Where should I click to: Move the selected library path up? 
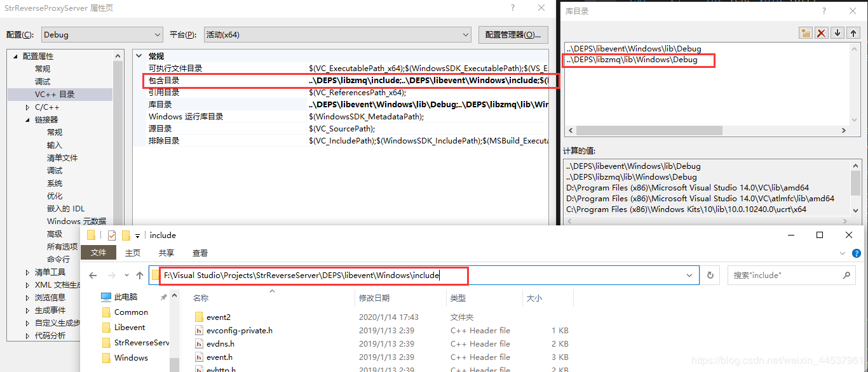click(x=853, y=33)
